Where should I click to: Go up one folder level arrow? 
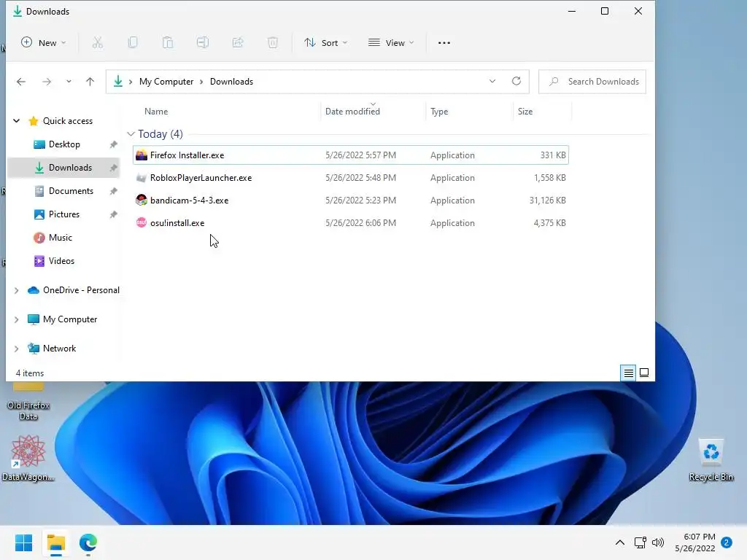coord(90,82)
